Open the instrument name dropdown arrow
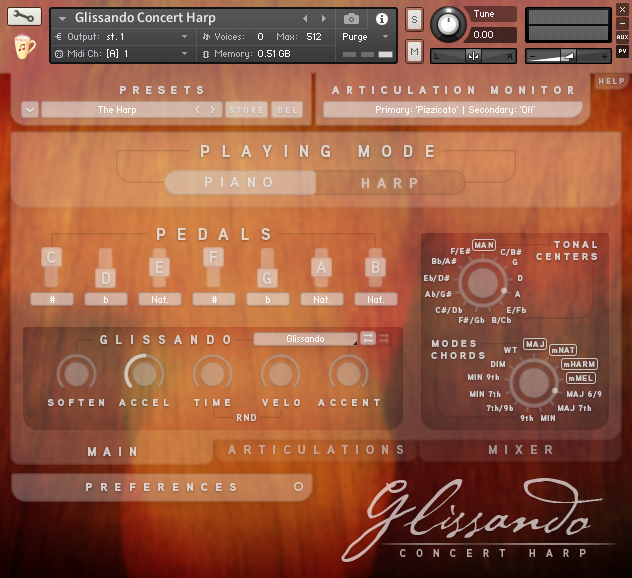 [62, 19]
